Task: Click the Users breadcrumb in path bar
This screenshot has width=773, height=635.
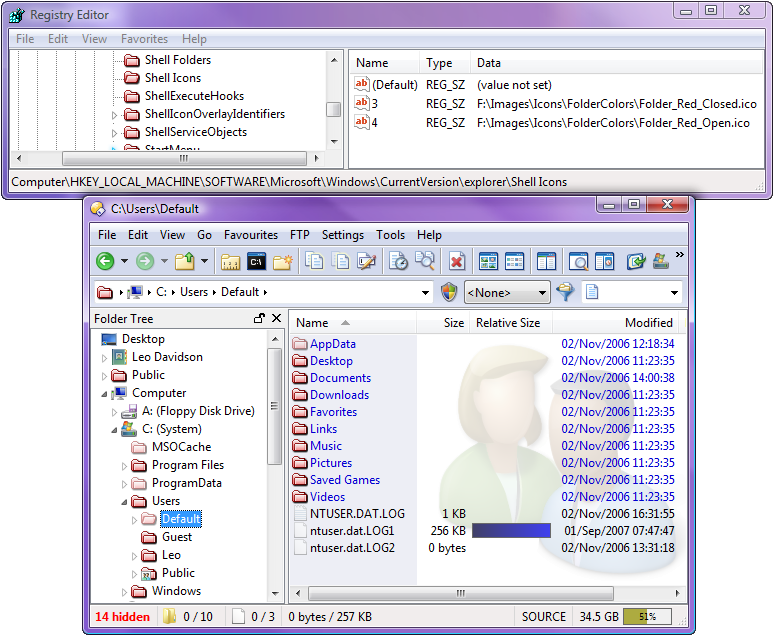Action: [x=194, y=292]
